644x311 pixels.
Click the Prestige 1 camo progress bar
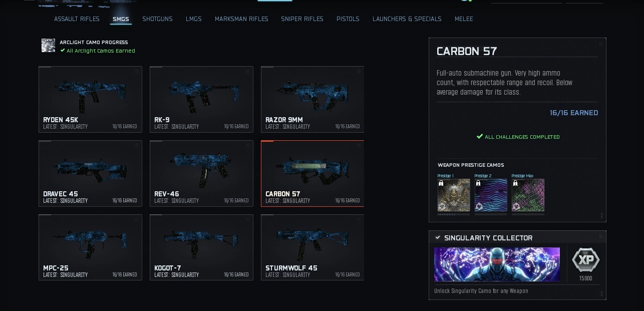[454, 214]
